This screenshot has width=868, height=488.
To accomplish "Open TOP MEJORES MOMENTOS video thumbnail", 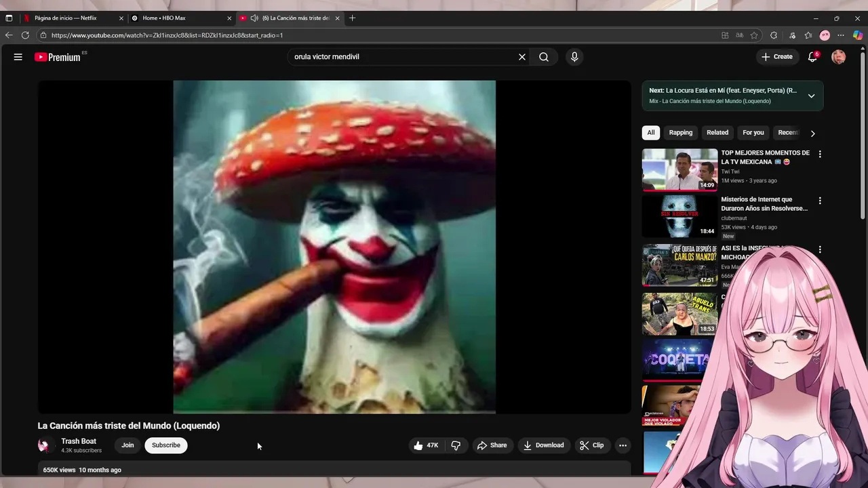I will [x=679, y=170].
